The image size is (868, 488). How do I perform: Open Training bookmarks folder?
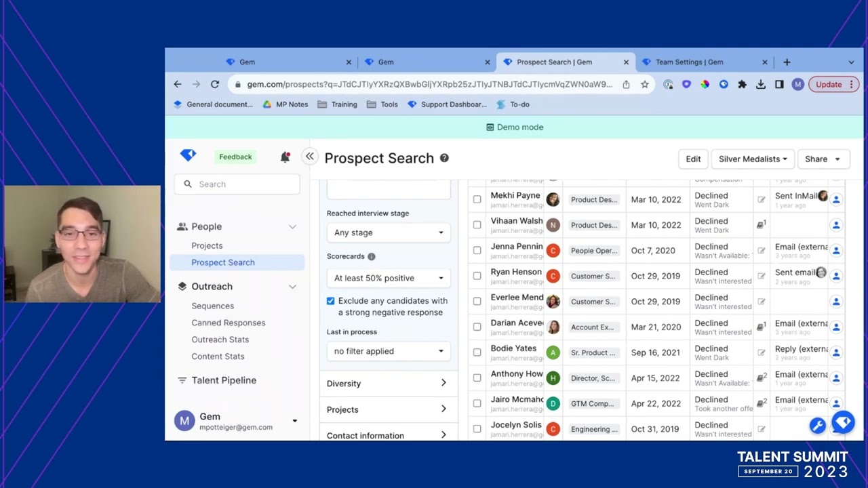tap(337, 104)
